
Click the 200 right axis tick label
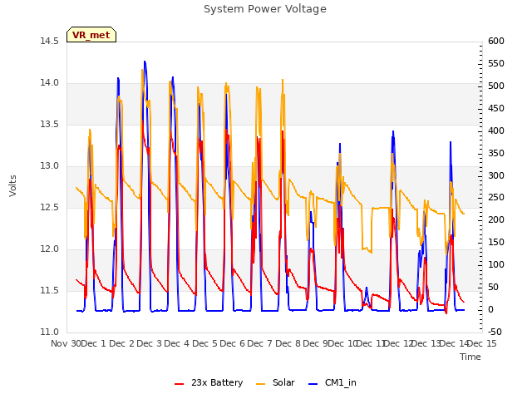click(x=496, y=219)
